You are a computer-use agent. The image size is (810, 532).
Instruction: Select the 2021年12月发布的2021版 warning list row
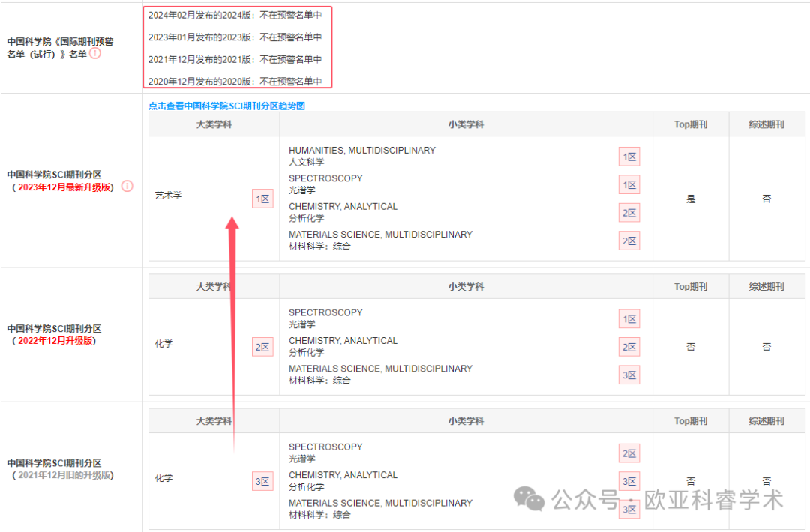(x=235, y=59)
